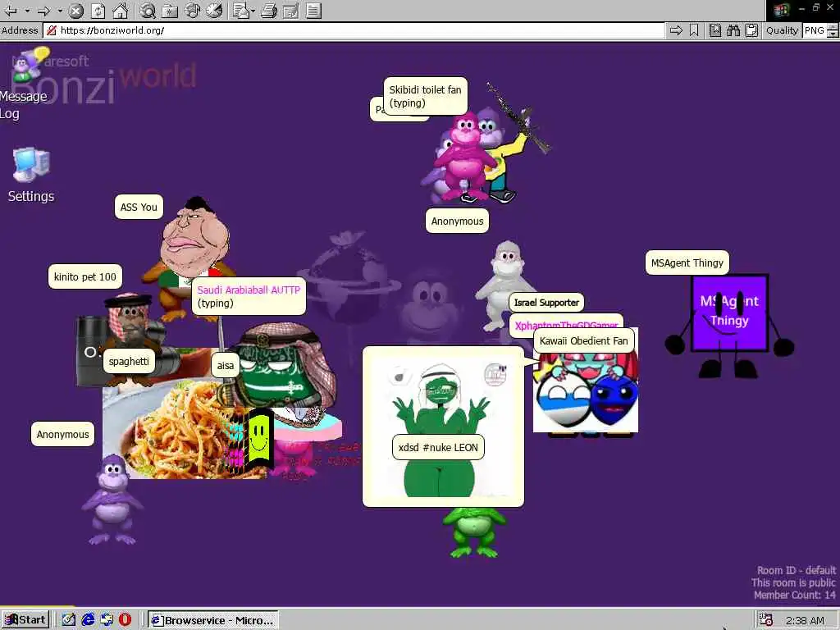The width and height of the screenshot is (840, 630).
Task: Click the 'Kawaii Obedient Fan' name tag
Action: click(583, 340)
